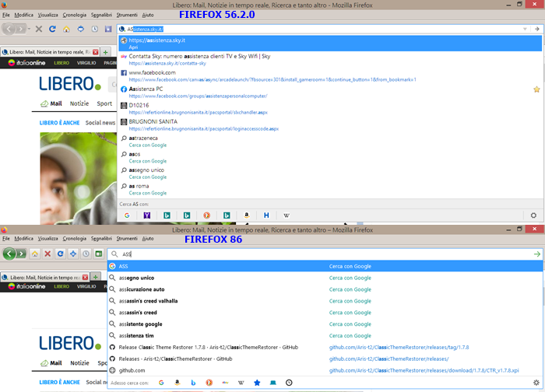Search with Yahoo one-off icon, Firefox 56
The height and width of the screenshot is (392, 545).
tap(147, 215)
